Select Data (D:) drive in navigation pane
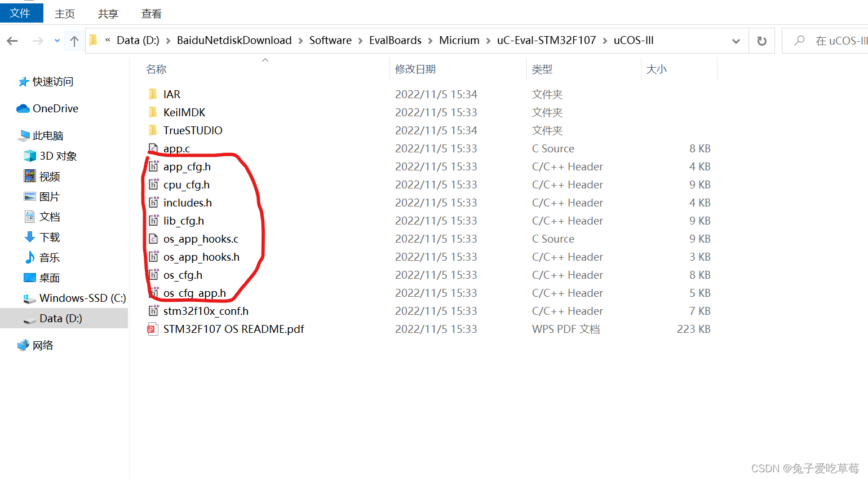The image size is (868, 479). click(64, 318)
